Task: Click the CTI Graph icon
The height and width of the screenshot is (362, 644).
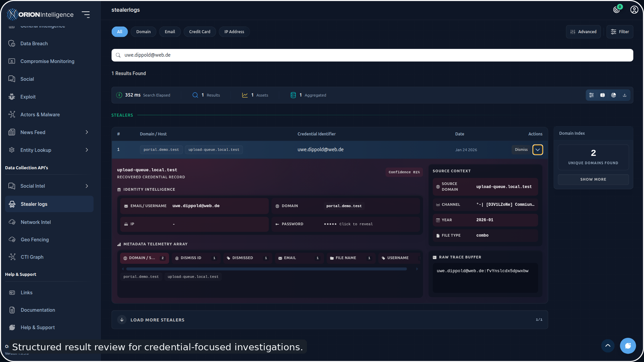Action: click(12, 257)
